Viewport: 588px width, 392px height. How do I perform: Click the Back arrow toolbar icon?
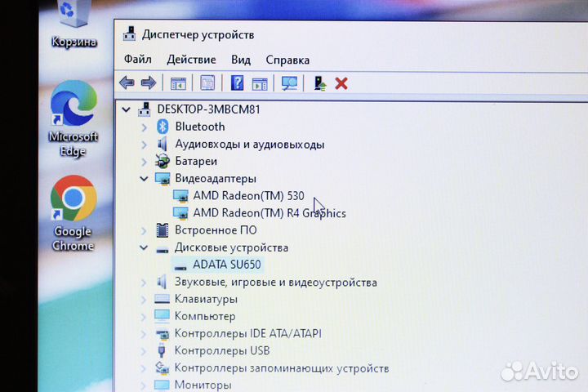pos(127,82)
